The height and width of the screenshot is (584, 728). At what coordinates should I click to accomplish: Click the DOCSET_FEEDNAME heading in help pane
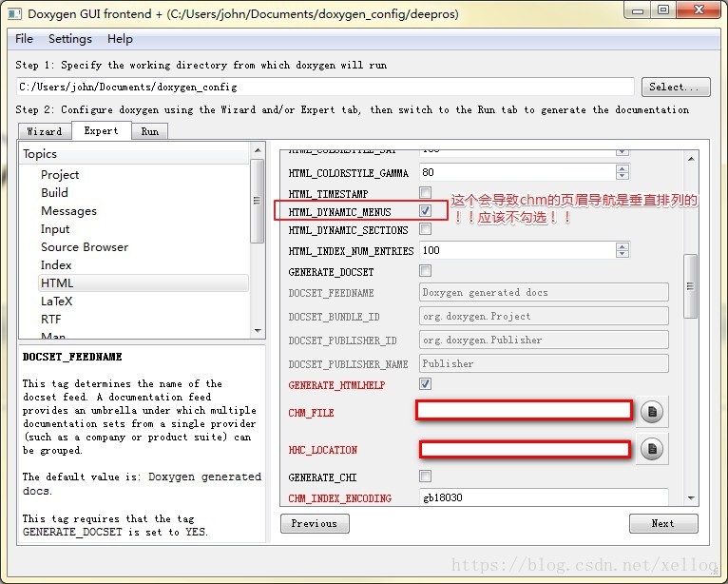pyautogui.click(x=72, y=357)
